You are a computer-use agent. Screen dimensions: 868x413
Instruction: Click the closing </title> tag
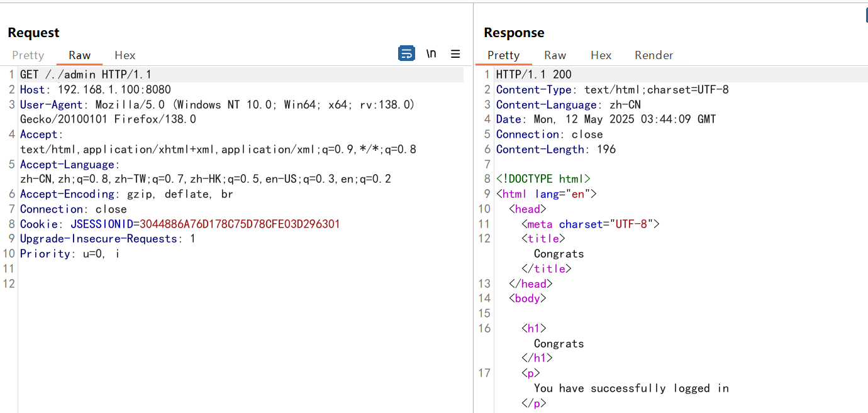click(547, 269)
